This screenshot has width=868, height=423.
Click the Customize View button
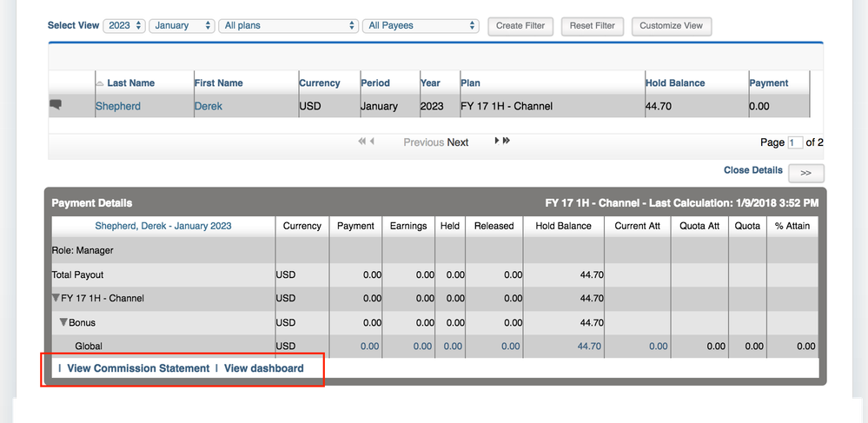click(672, 26)
